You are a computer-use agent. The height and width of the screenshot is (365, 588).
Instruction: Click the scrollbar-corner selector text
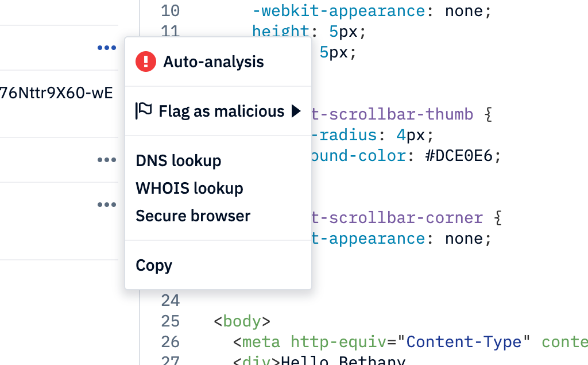coord(397,218)
